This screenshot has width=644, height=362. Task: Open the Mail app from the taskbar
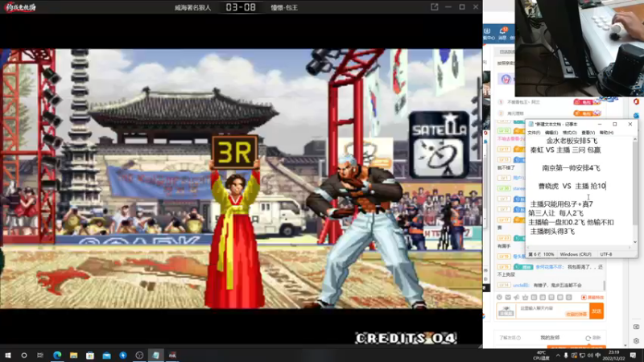[x=106, y=355]
